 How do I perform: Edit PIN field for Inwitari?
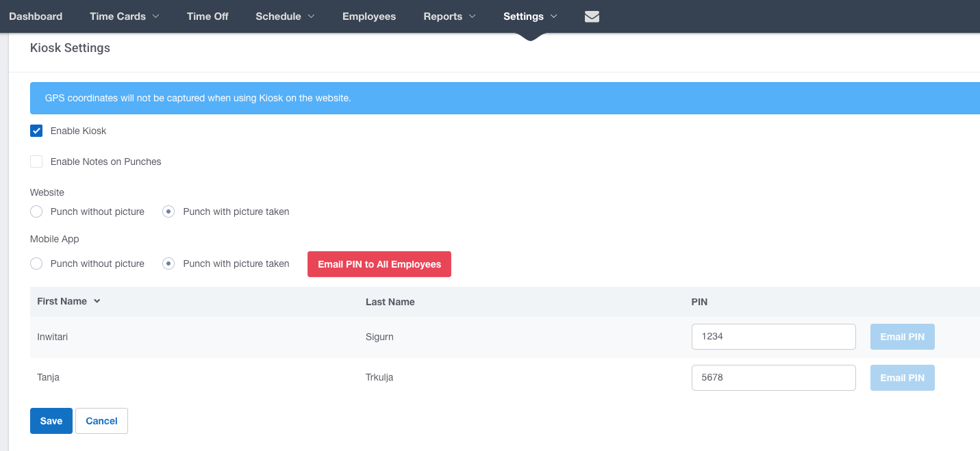pyautogui.click(x=774, y=337)
